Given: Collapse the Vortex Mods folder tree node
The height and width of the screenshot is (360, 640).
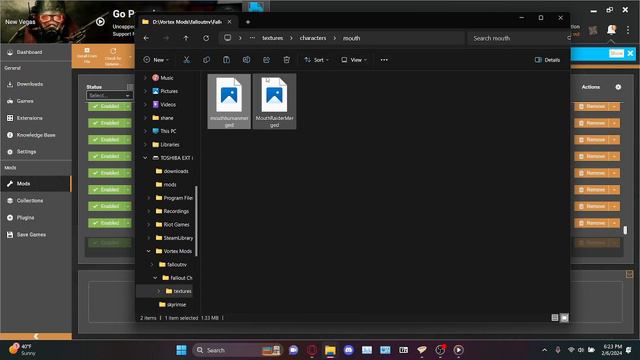Looking at the screenshot, I should (149, 251).
